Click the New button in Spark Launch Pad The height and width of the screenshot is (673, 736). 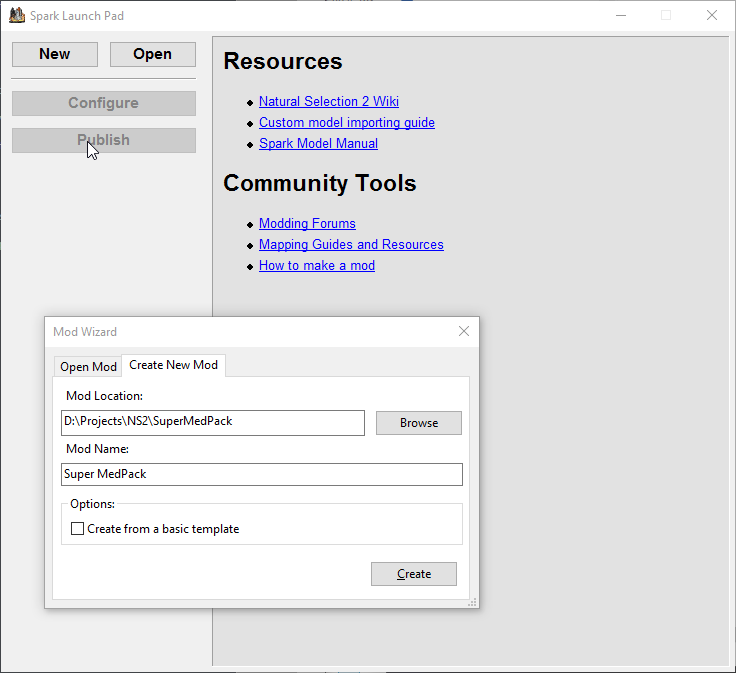pyautogui.click(x=55, y=54)
